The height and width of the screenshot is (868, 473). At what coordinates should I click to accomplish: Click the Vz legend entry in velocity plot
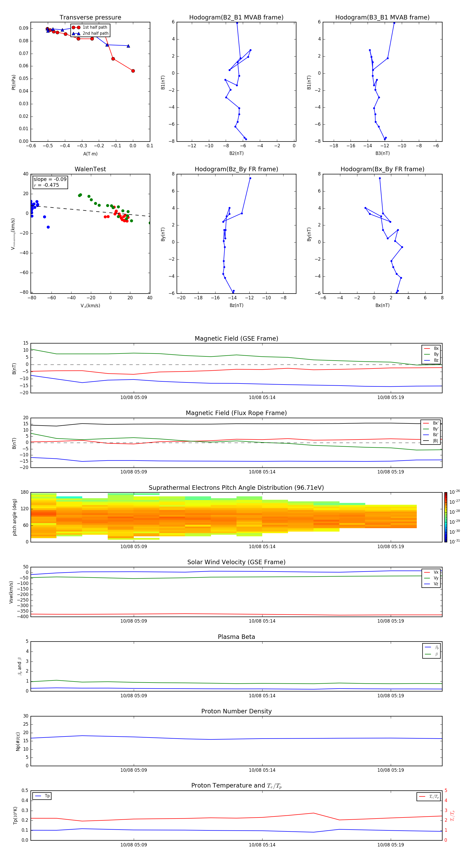pos(431,584)
